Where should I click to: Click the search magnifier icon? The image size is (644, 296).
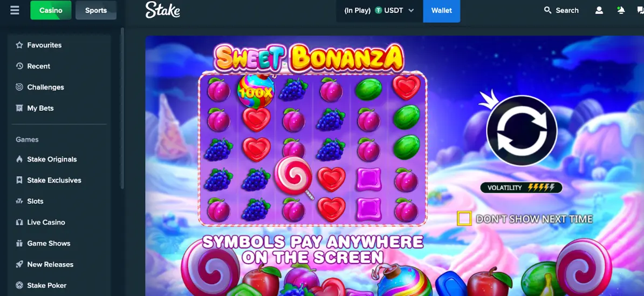[x=547, y=10]
